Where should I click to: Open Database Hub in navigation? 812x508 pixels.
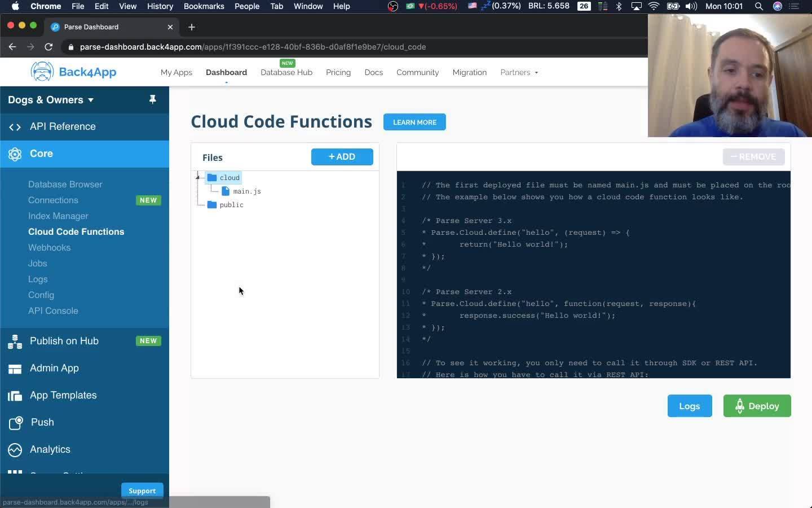pyautogui.click(x=286, y=72)
